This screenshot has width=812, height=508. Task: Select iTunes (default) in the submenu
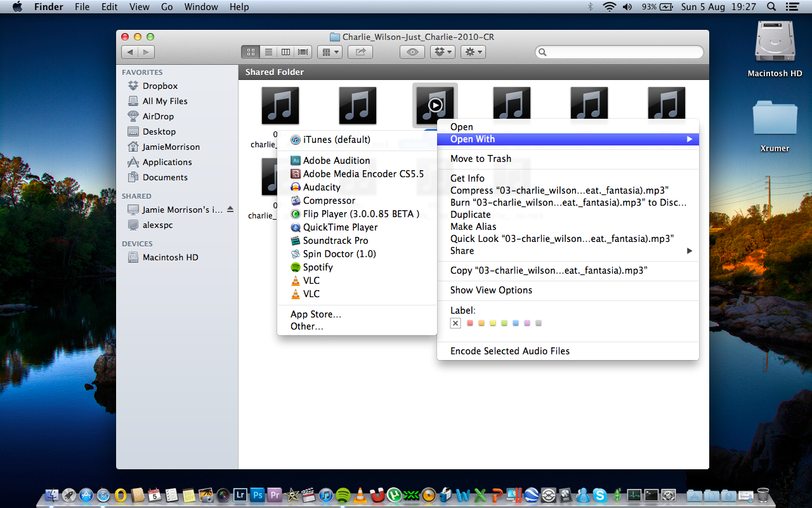(x=357, y=140)
